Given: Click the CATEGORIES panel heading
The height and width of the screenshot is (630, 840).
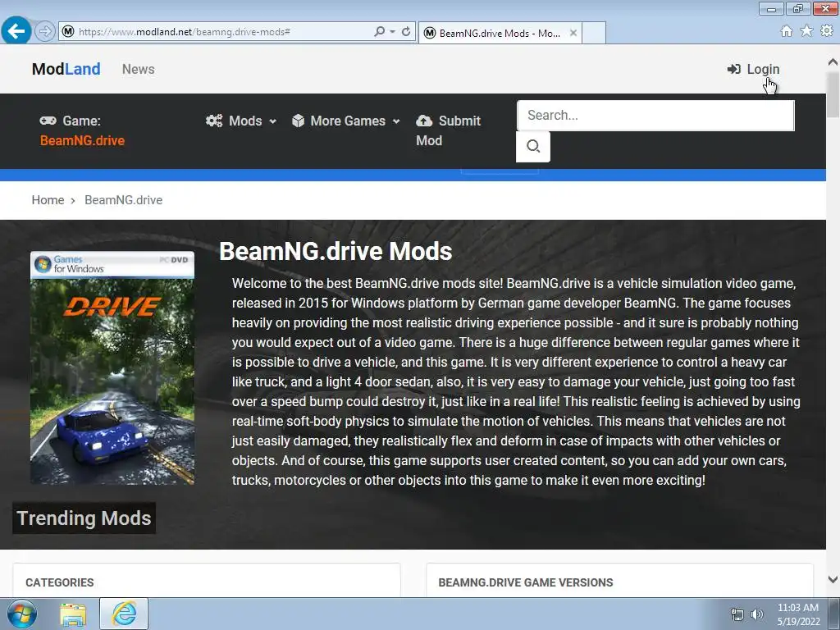Looking at the screenshot, I should tap(59, 582).
